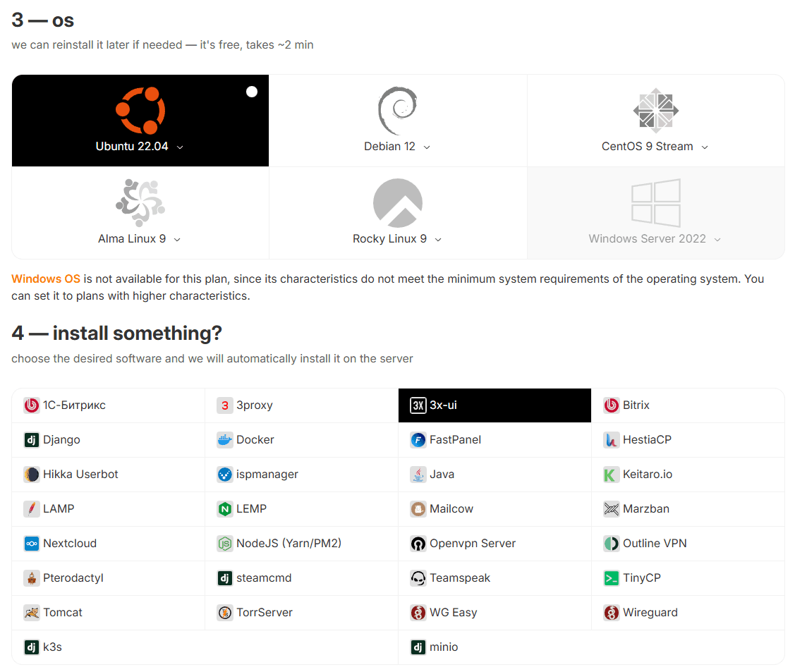Click the Docker whale icon
Viewport: 795px width, 672px height.
click(x=224, y=440)
